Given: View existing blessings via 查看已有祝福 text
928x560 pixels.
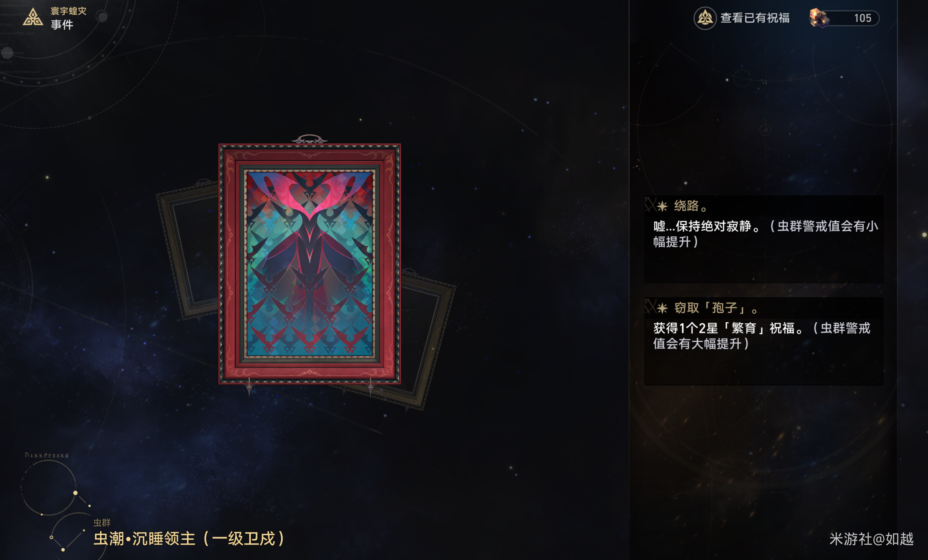Looking at the screenshot, I should click(755, 18).
